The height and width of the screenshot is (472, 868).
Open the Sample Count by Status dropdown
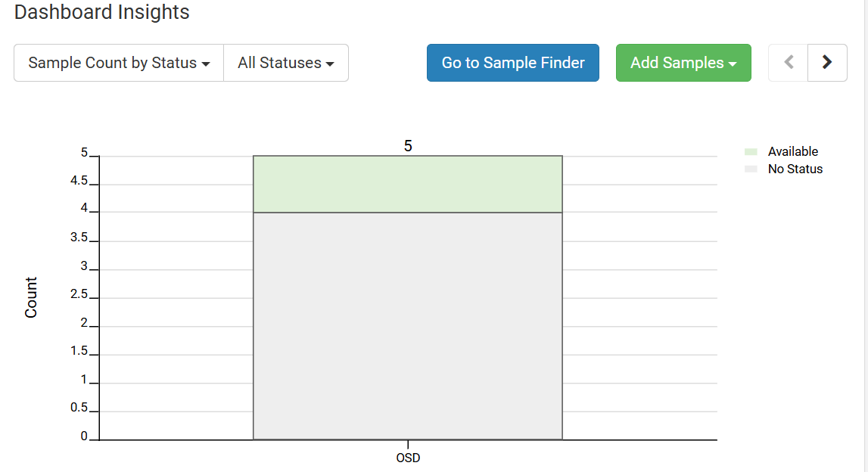[x=119, y=63]
